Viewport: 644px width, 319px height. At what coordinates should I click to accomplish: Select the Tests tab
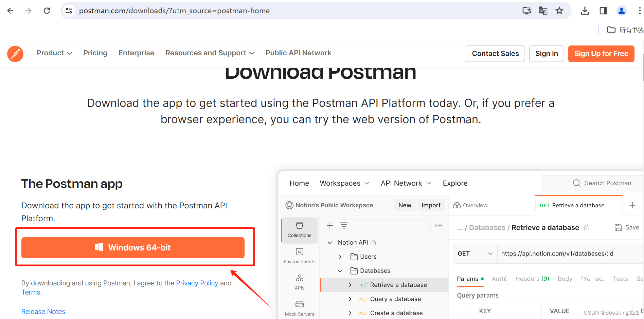point(620,279)
